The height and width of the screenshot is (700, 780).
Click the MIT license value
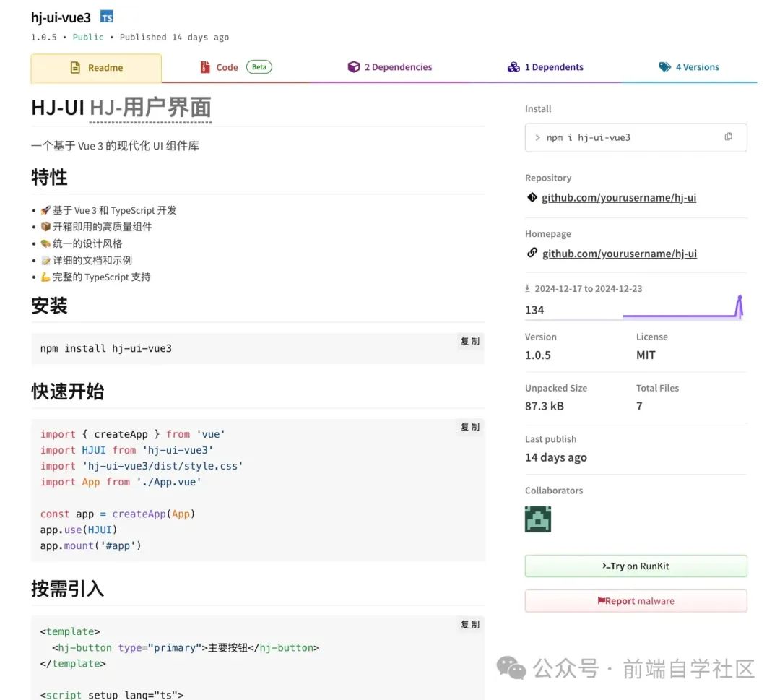tap(646, 355)
